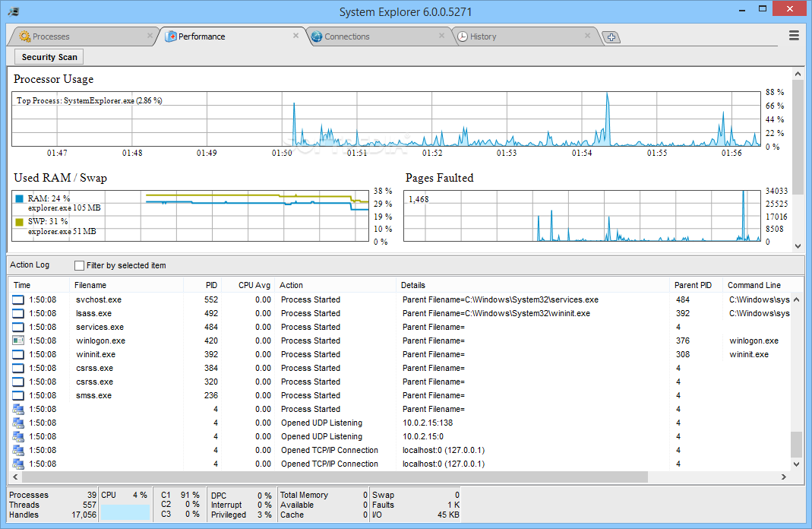
Task: Switch to the Connections tab
Action: (x=378, y=36)
